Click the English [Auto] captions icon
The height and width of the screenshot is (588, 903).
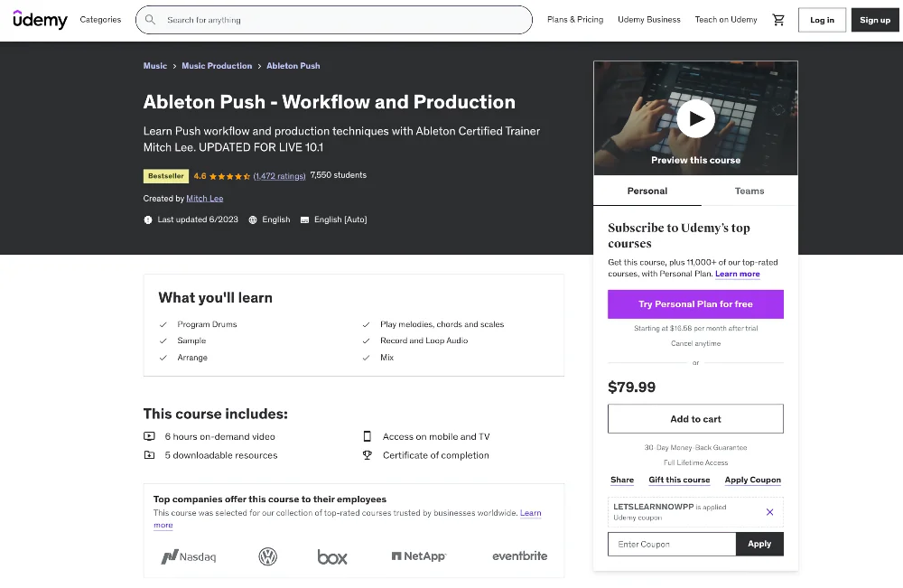point(307,219)
